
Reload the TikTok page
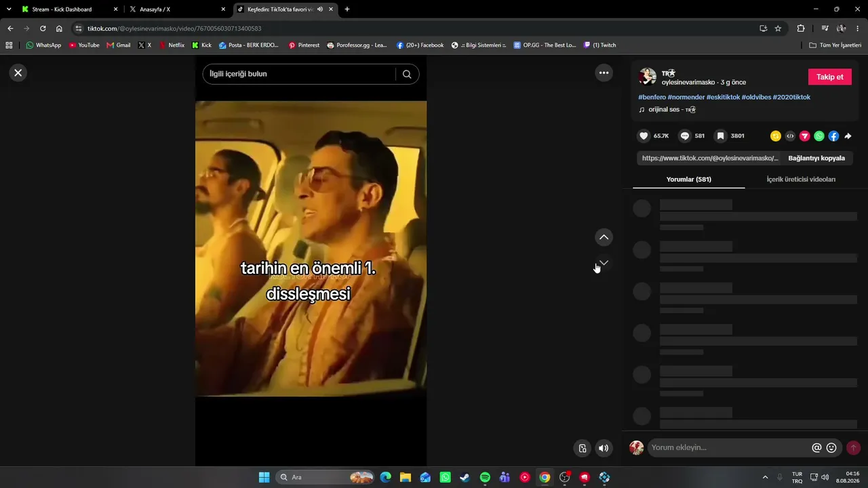(43, 28)
